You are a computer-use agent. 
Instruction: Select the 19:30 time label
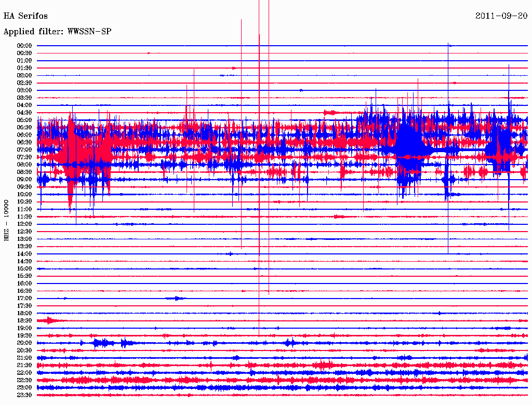24,336
